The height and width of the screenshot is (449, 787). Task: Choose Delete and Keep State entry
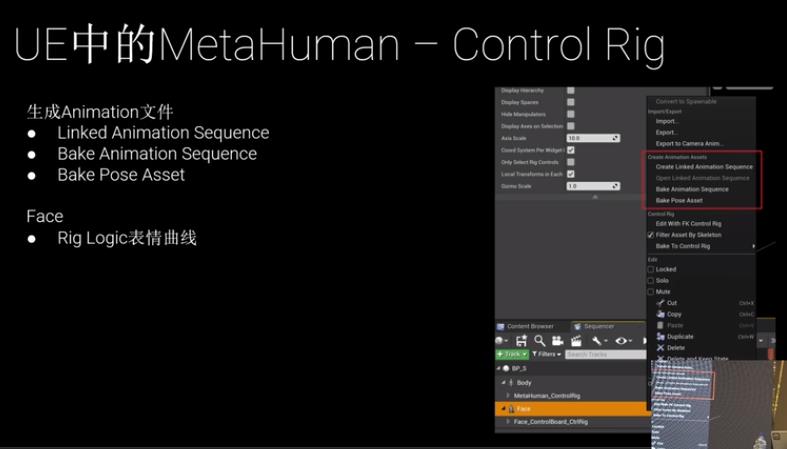(x=697, y=358)
